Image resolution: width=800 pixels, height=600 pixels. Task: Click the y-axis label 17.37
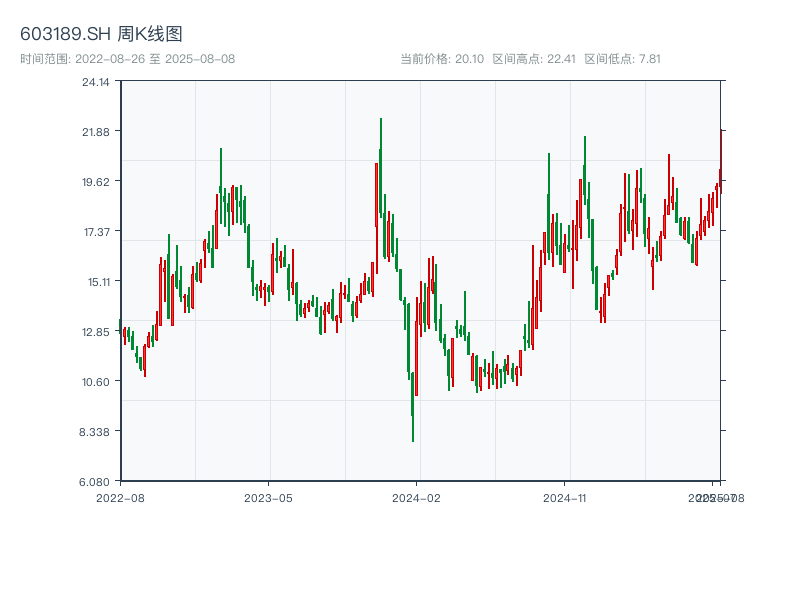click(x=97, y=232)
